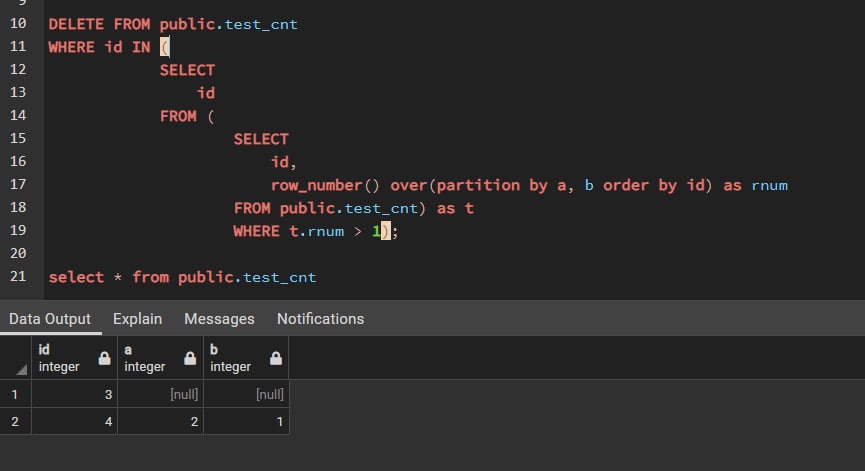Click 'partition by a' in line 17

click(501, 185)
